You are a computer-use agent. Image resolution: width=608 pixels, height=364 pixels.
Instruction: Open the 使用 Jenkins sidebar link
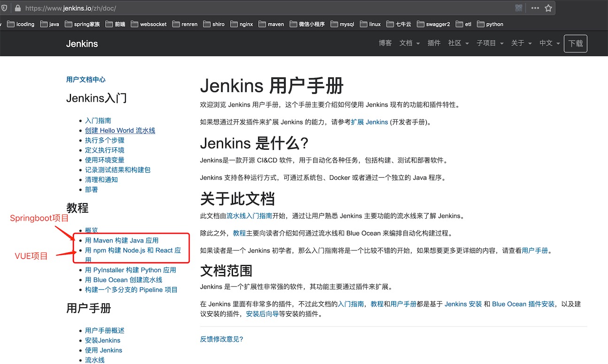[104, 350]
